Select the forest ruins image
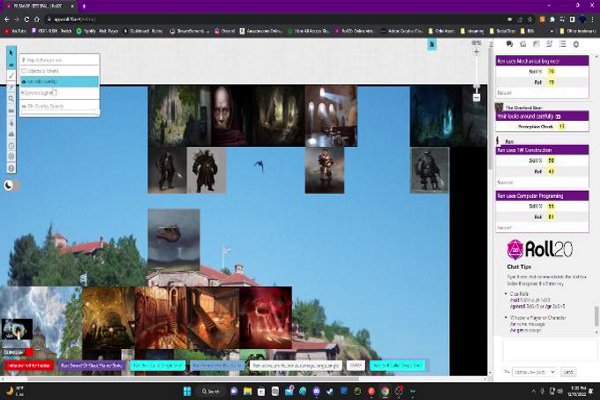 [179, 116]
